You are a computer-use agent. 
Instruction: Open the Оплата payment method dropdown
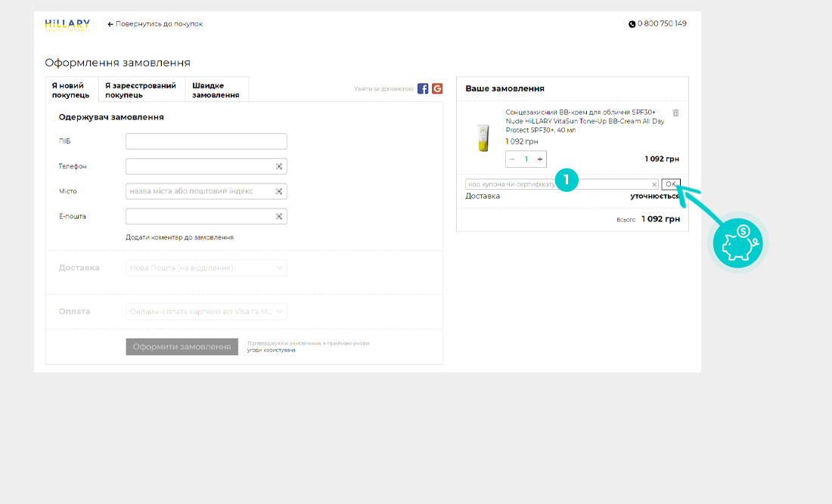click(x=206, y=311)
